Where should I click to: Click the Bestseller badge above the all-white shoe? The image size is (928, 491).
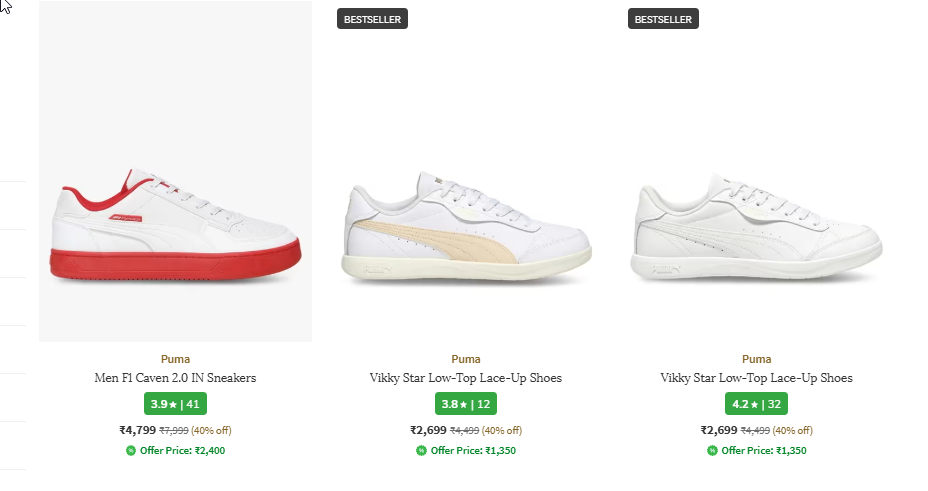click(x=664, y=18)
